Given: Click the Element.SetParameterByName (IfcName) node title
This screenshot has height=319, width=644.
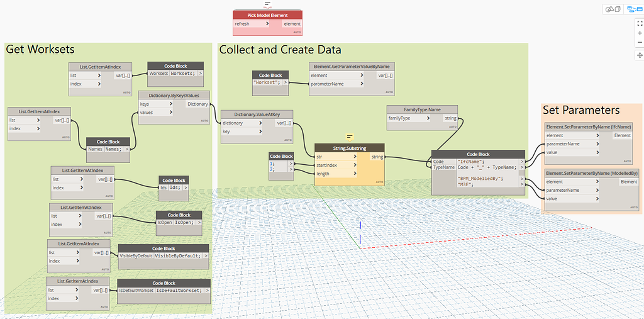Looking at the screenshot, I should click(x=589, y=126).
